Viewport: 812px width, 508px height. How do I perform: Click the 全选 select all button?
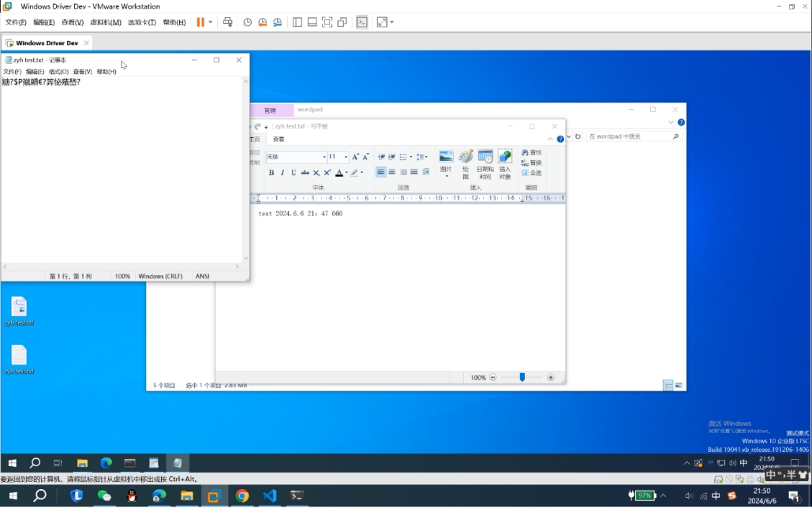531,173
